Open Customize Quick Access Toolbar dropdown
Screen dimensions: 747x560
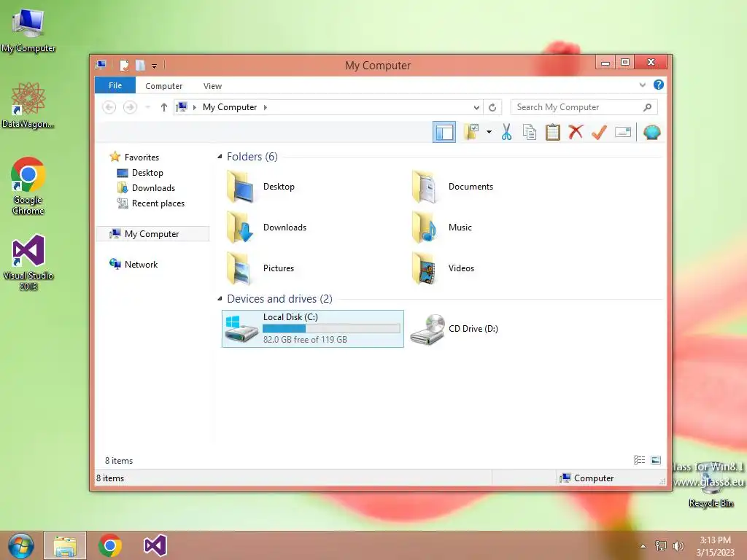coord(155,66)
